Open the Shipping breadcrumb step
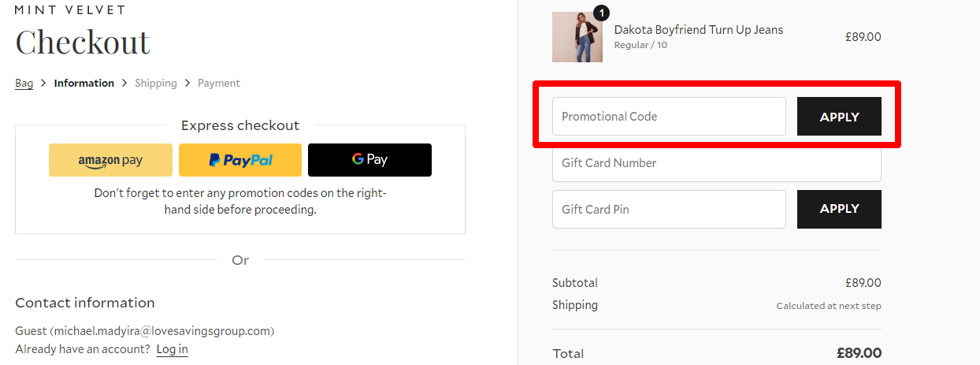This screenshot has height=365, width=980. pos(155,84)
